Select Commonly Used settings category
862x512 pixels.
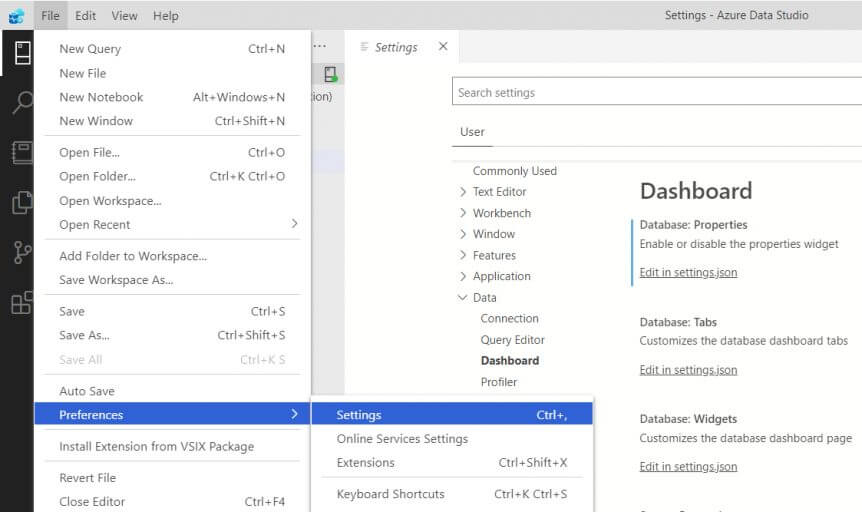point(515,171)
